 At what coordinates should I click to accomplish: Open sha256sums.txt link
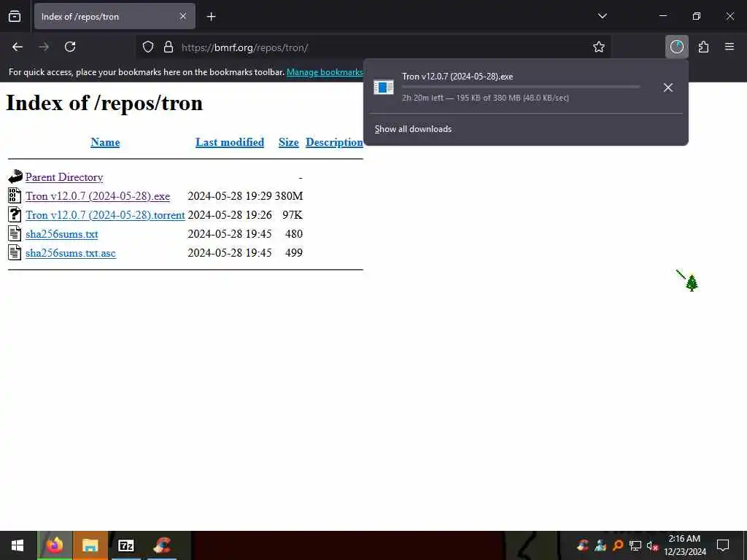(x=62, y=234)
